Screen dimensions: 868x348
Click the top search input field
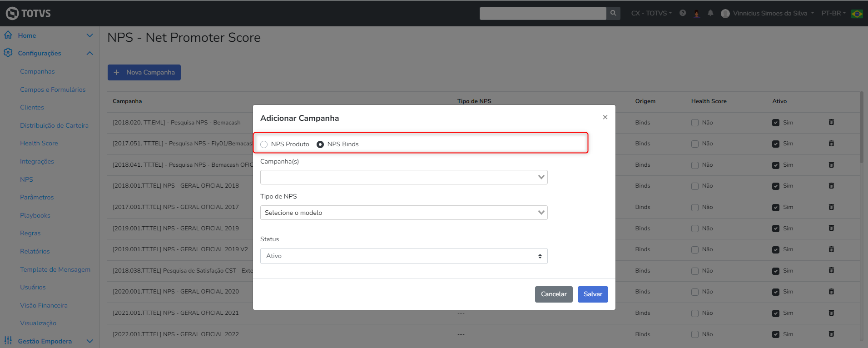(x=543, y=13)
